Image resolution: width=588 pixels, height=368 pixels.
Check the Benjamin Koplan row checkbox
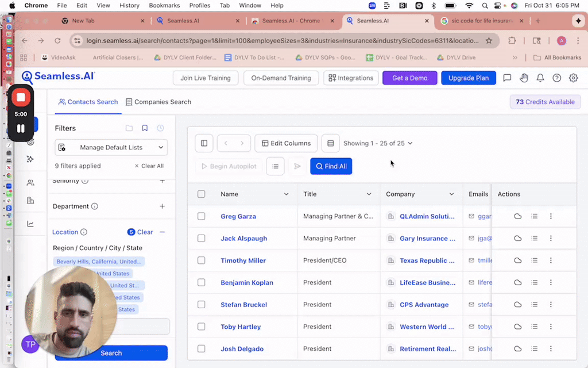(202, 282)
